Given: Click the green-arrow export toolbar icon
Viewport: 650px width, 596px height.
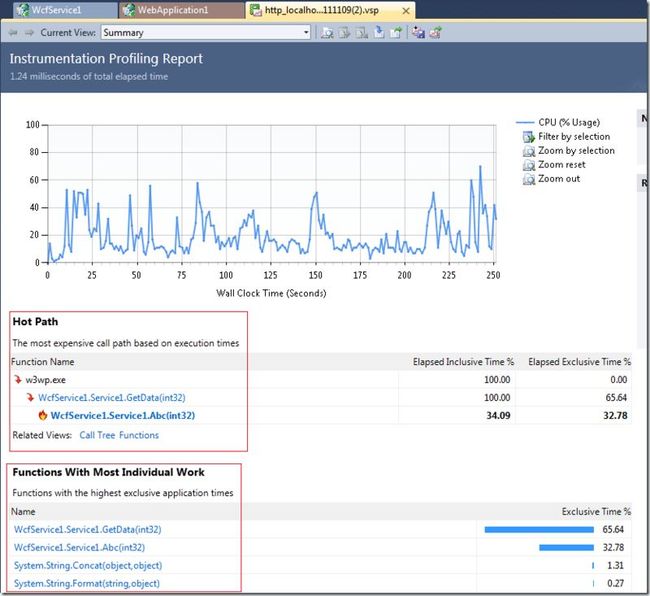Looking at the screenshot, I should click(x=396, y=32).
